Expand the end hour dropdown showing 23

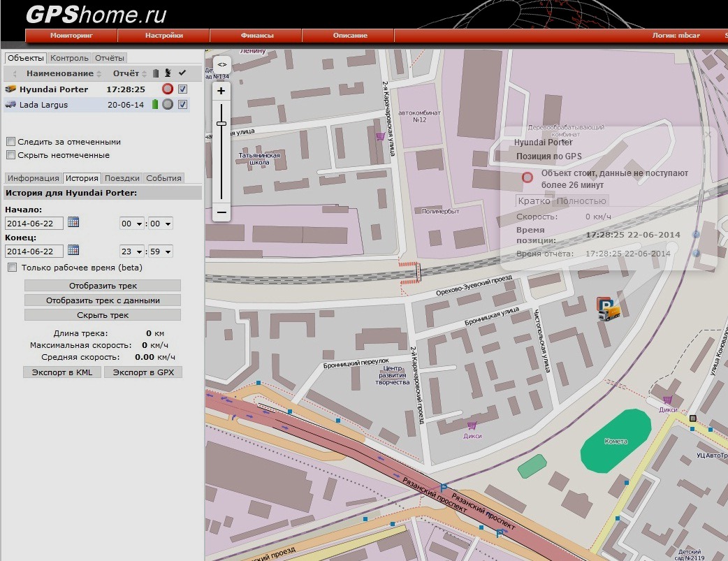132,252
